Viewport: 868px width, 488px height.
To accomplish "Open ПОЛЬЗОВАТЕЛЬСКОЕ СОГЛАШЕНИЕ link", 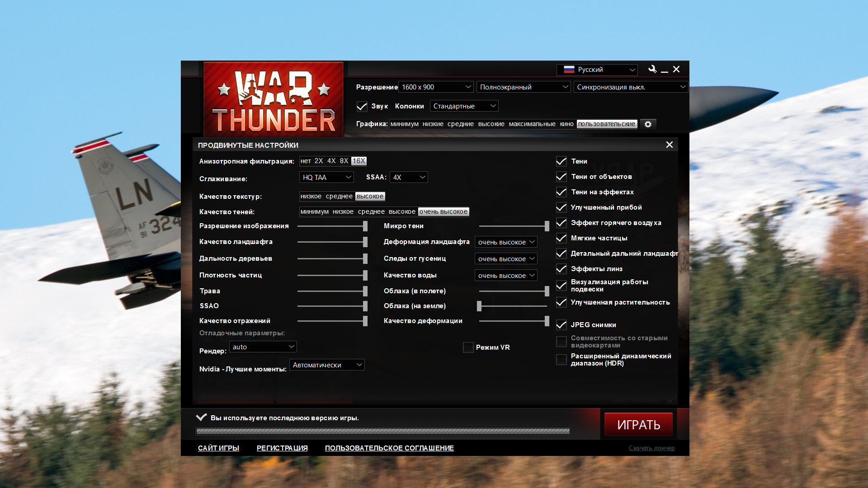I will click(x=389, y=448).
